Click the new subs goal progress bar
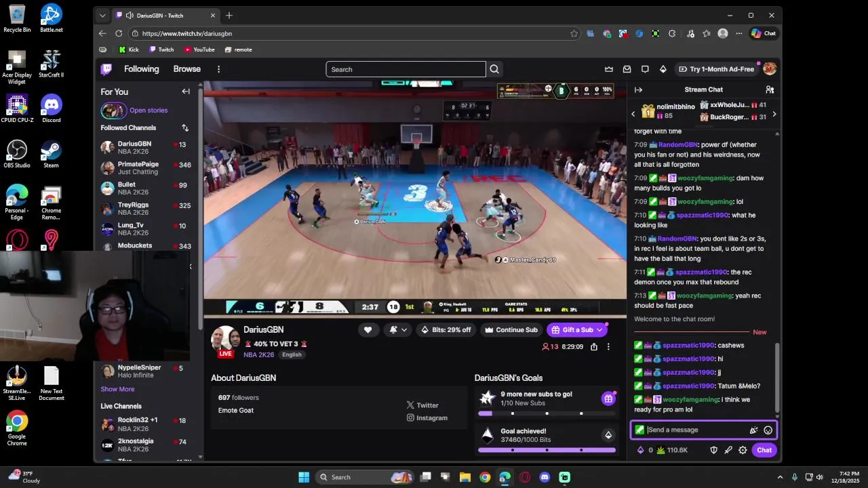Viewport: 868px width, 488px height. click(547, 413)
